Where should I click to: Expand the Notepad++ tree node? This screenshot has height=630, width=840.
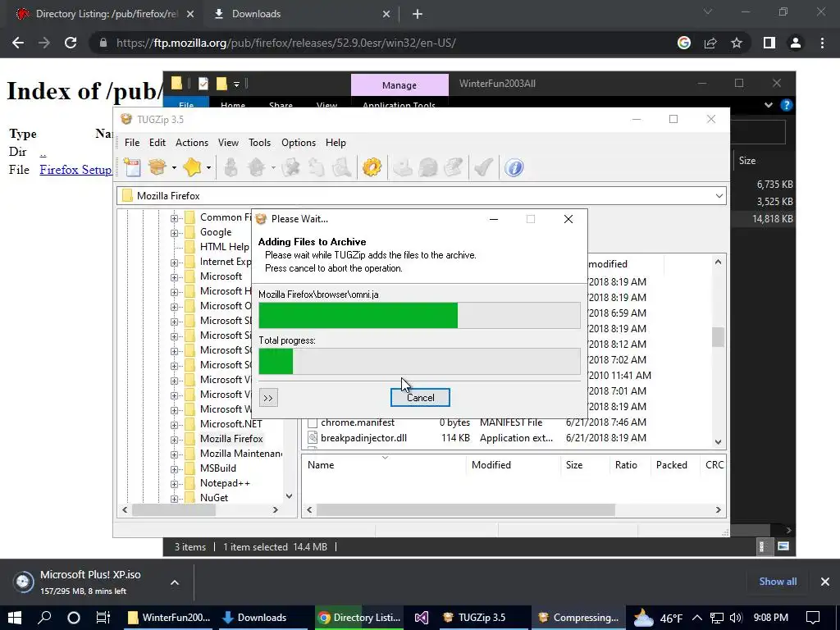[174, 484]
